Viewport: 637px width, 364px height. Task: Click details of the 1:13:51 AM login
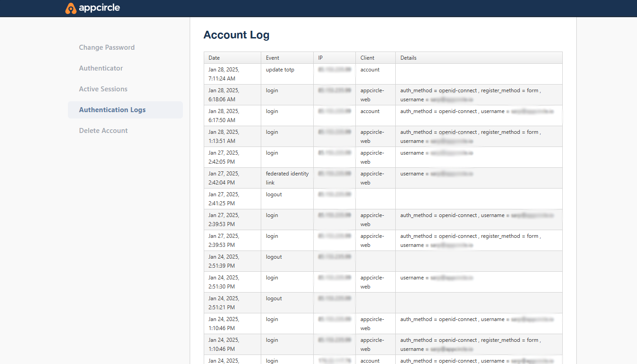471,137
